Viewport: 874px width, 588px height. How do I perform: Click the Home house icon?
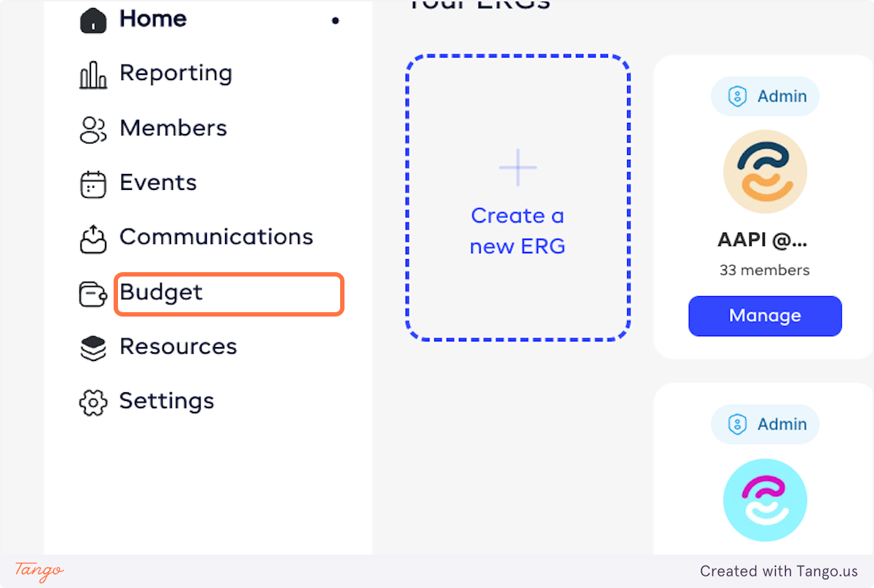click(92, 20)
